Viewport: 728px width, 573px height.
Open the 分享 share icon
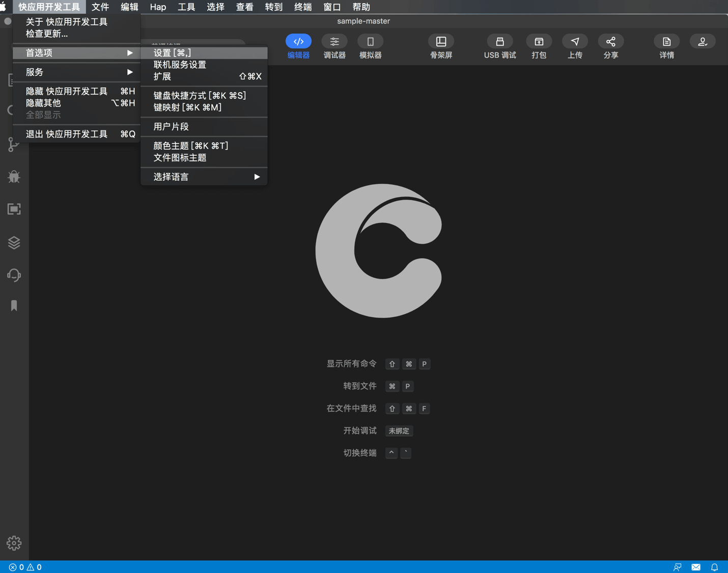pos(610,42)
